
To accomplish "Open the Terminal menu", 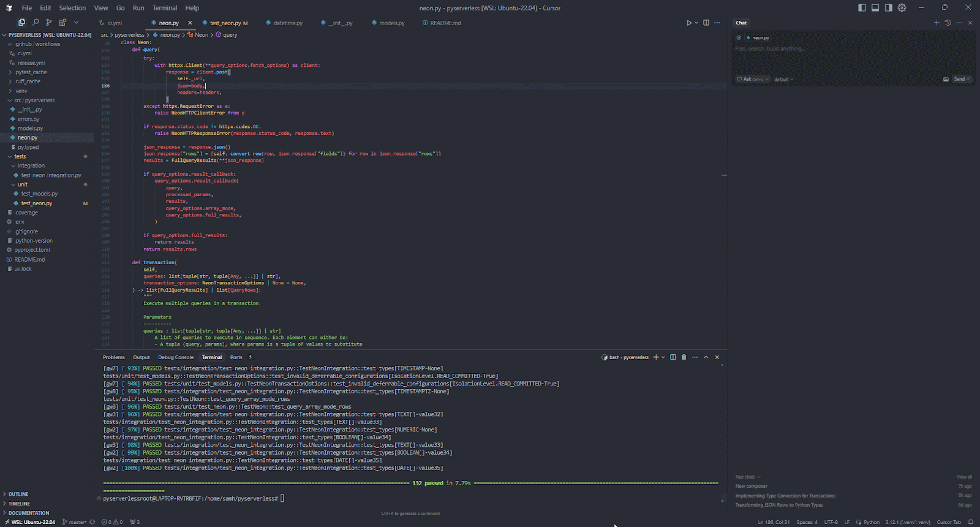I will click(x=165, y=8).
